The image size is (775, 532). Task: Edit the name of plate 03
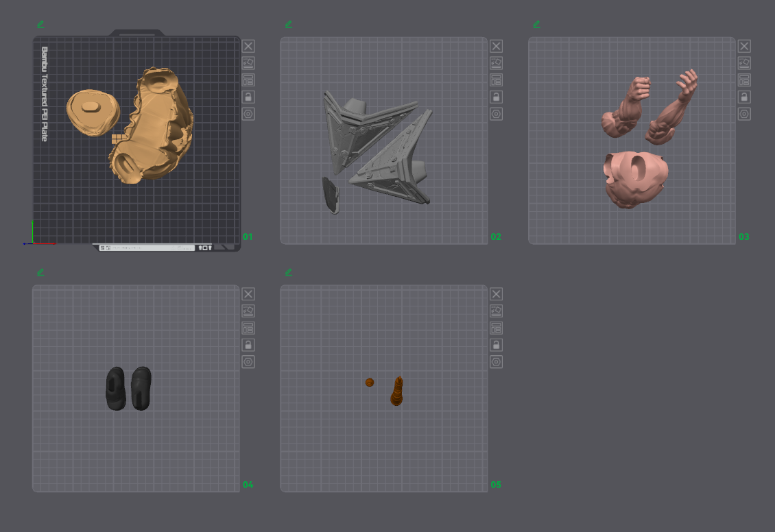(537, 24)
